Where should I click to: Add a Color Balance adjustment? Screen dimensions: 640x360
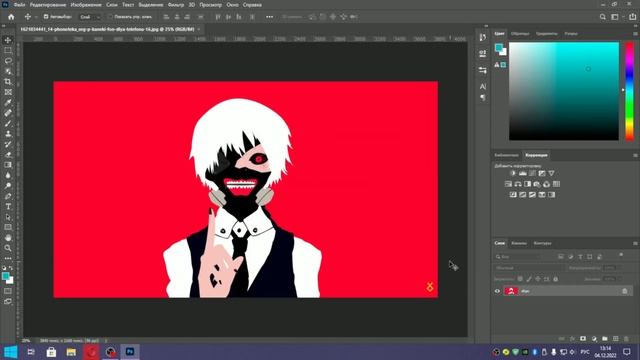(x=518, y=184)
